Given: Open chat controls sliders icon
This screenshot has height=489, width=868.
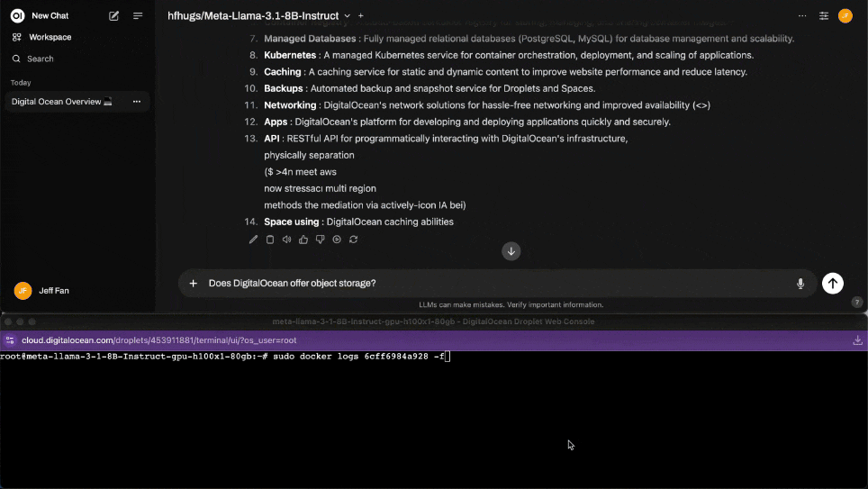Looking at the screenshot, I should tap(824, 16).
